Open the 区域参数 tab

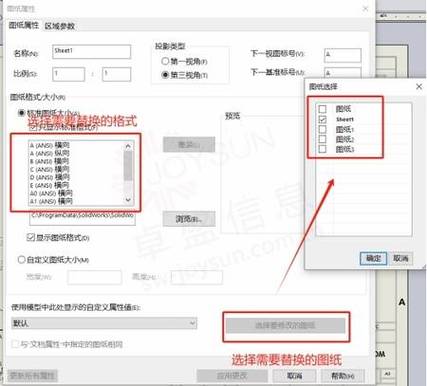(60, 26)
